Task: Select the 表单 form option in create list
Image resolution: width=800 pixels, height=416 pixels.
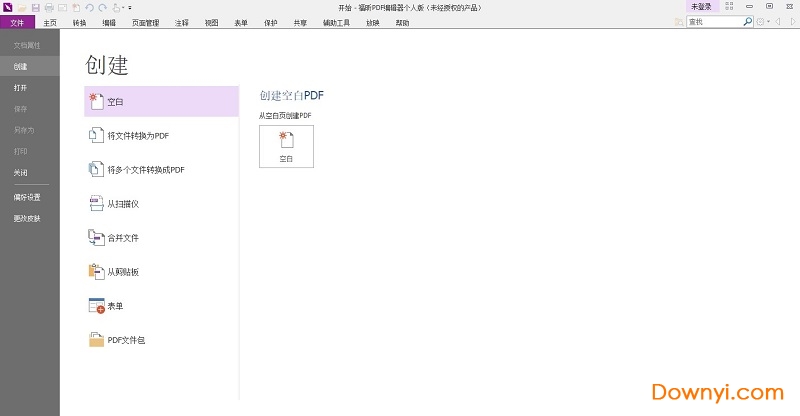Action: click(x=161, y=306)
